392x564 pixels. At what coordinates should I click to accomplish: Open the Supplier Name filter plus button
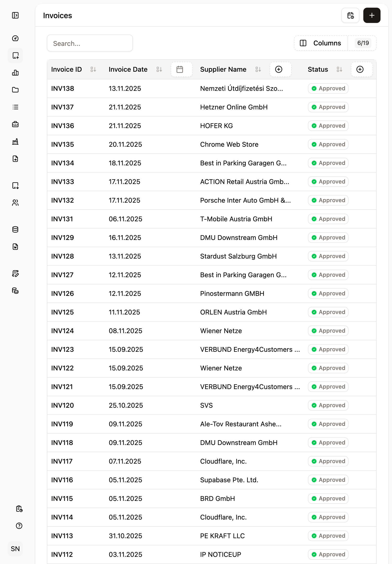point(278,70)
